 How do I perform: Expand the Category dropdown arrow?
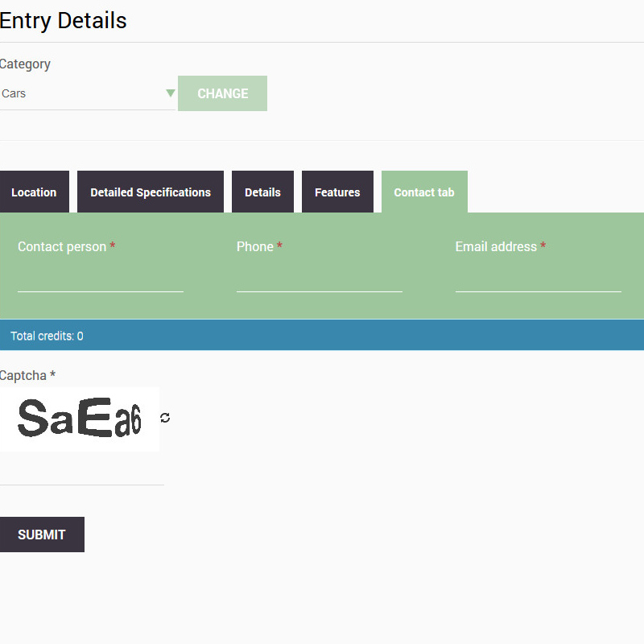[x=170, y=93]
